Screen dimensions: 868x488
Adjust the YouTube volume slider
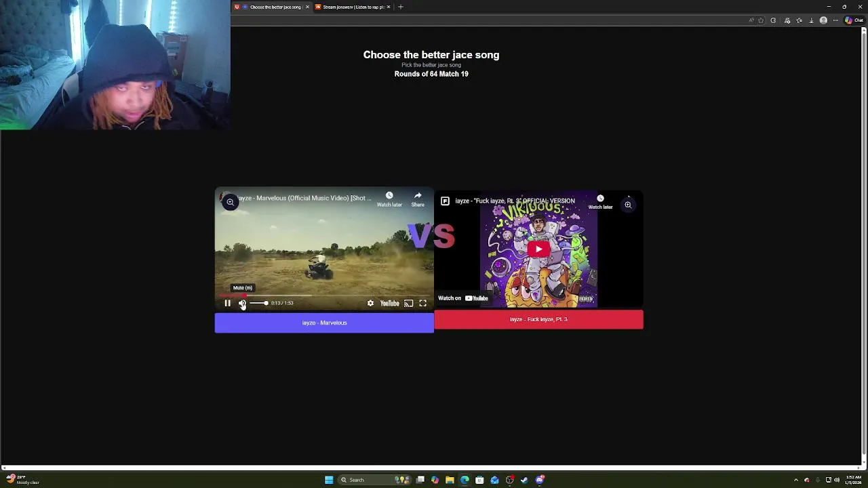point(259,304)
